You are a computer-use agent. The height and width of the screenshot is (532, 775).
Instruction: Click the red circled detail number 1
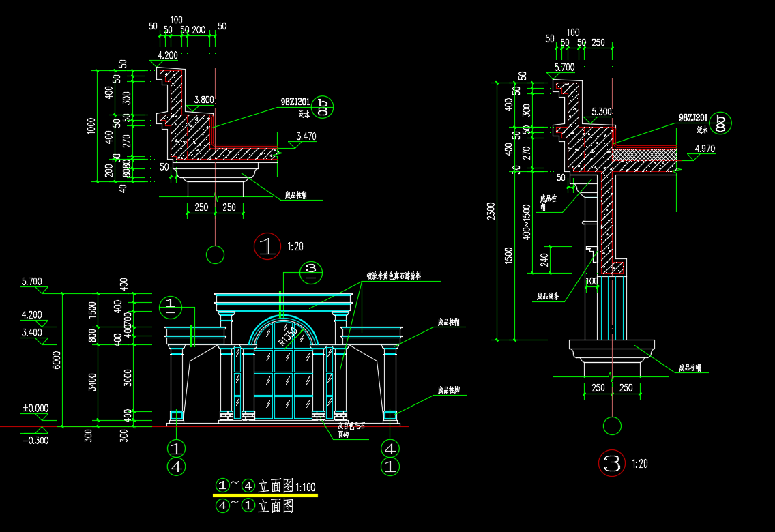click(x=267, y=246)
